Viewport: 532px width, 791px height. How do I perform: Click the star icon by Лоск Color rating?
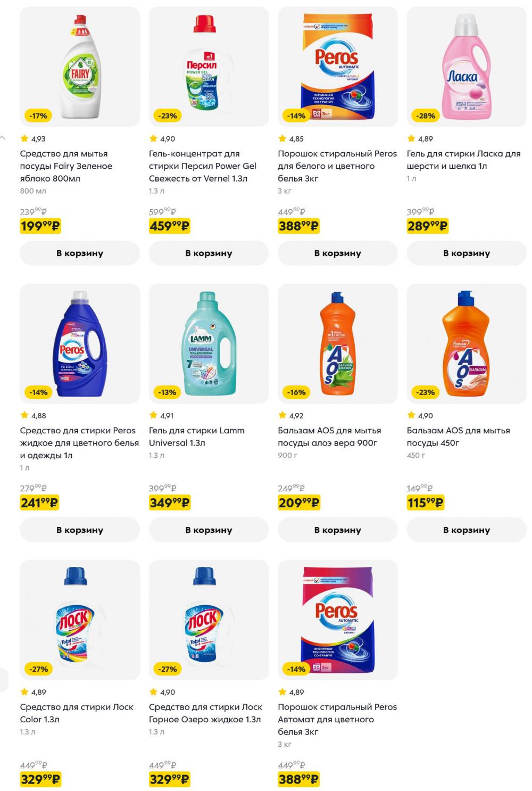pyautogui.click(x=24, y=693)
